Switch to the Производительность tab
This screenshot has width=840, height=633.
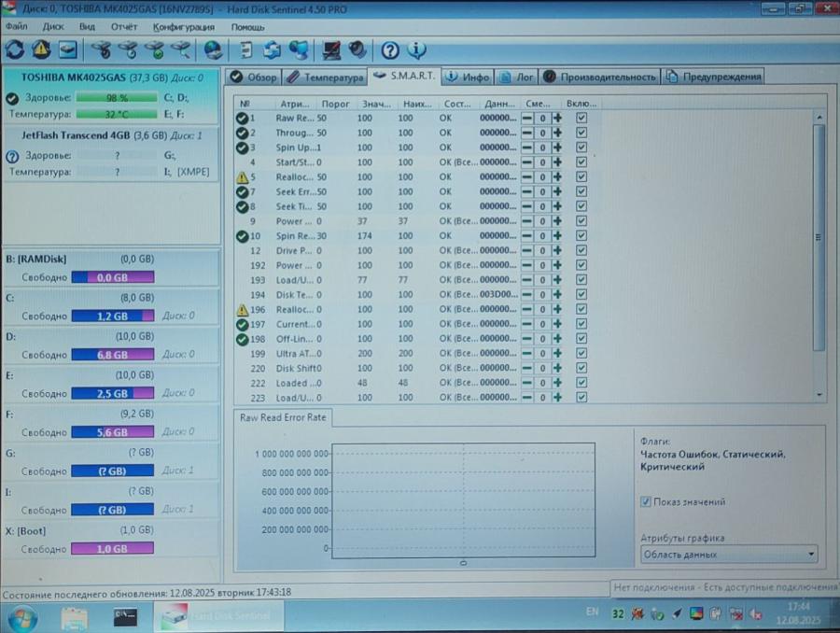(x=600, y=77)
